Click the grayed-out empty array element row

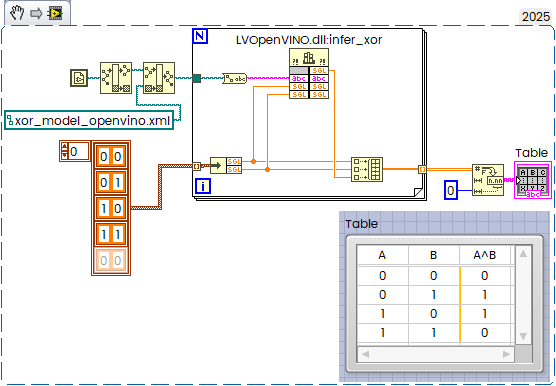tap(111, 261)
